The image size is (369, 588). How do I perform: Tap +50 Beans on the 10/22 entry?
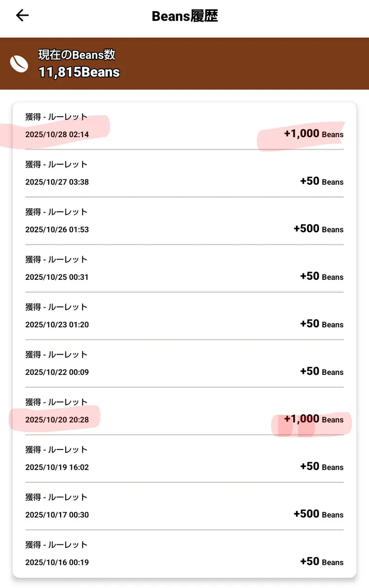coord(321,371)
